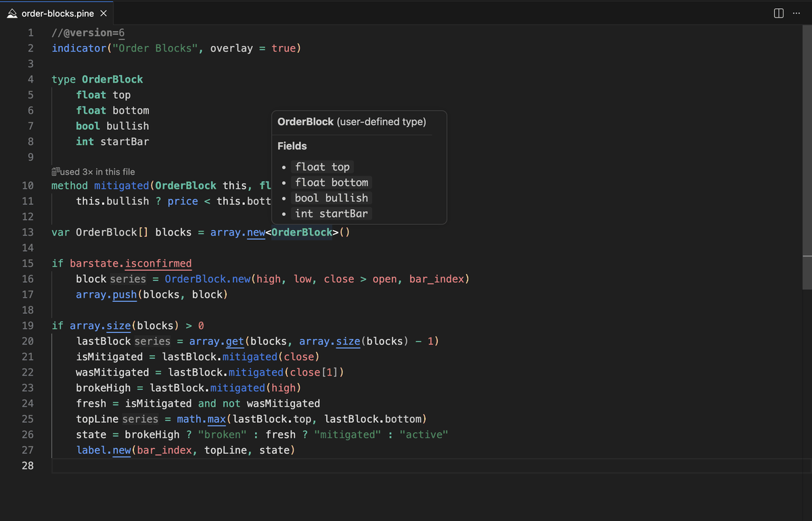Click 'OrderBlock' in the type declaration on line 4

[x=112, y=80]
